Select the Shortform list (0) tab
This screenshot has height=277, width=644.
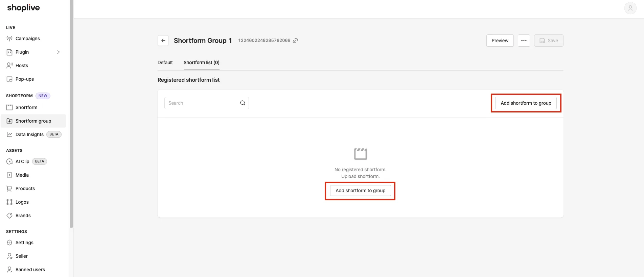click(x=202, y=62)
